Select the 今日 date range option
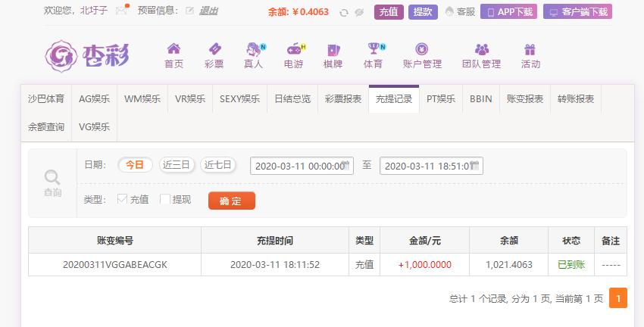Image resolution: width=644 pixels, height=327 pixels. pos(135,165)
